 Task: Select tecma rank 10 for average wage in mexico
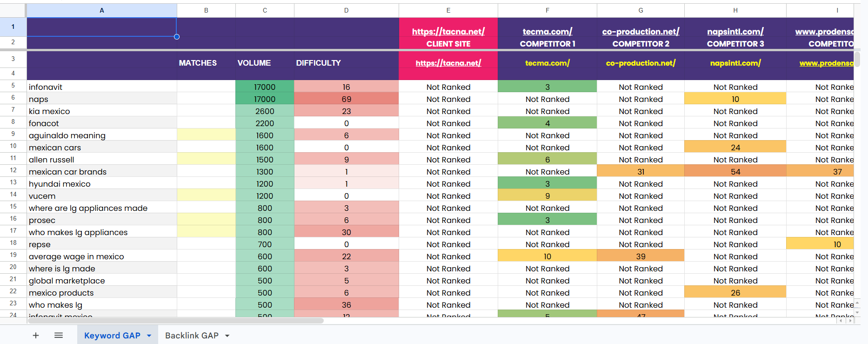pyautogui.click(x=548, y=256)
